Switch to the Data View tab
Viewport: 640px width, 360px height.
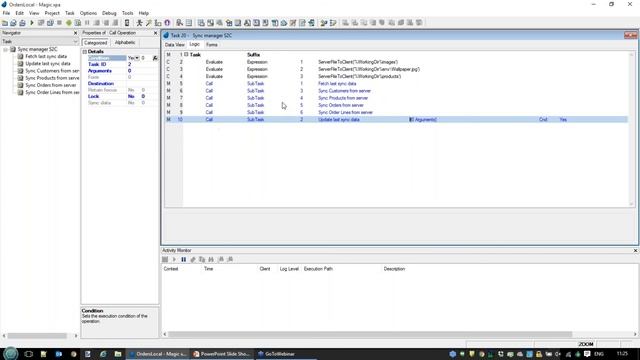175,45
